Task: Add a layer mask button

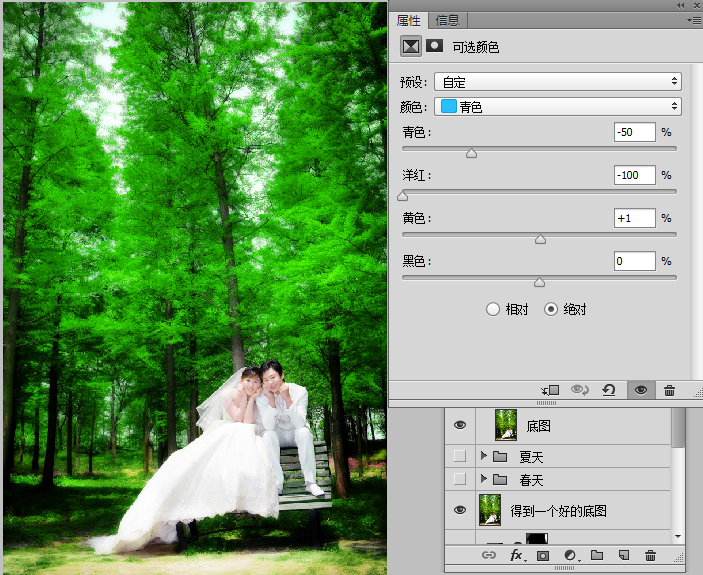Action: pyautogui.click(x=543, y=556)
